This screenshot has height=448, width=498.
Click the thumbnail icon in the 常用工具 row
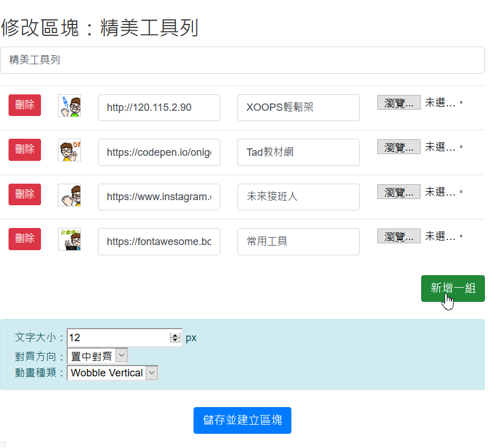click(x=69, y=239)
